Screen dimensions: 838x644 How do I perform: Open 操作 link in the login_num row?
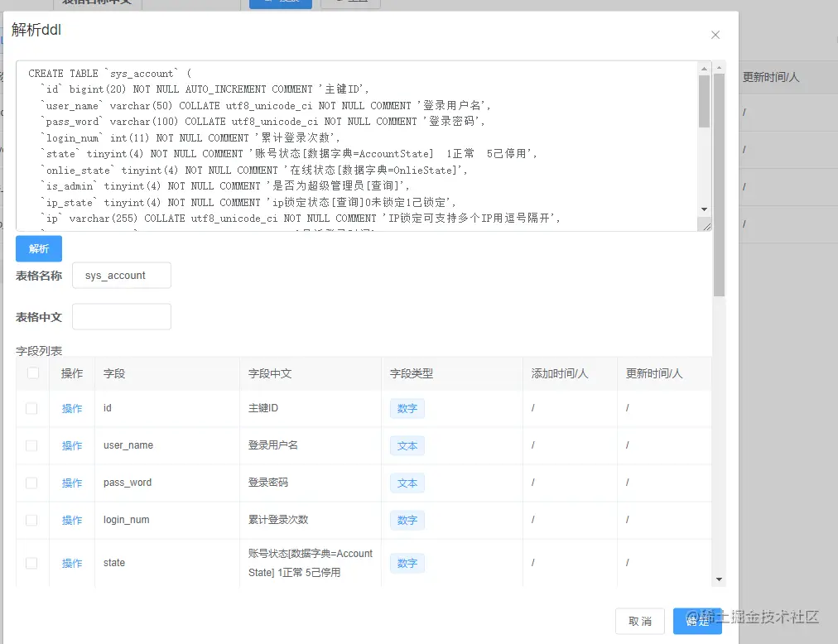(x=71, y=520)
